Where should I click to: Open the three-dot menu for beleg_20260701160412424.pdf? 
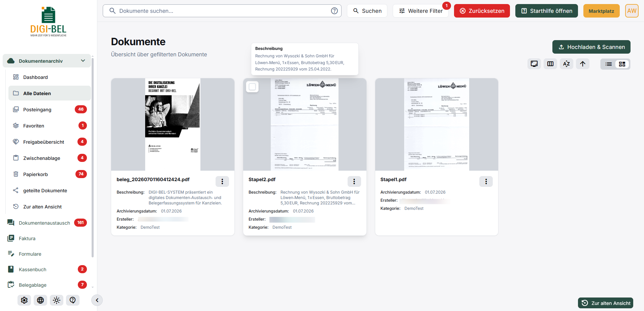pyautogui.click(x=222, y=181)
